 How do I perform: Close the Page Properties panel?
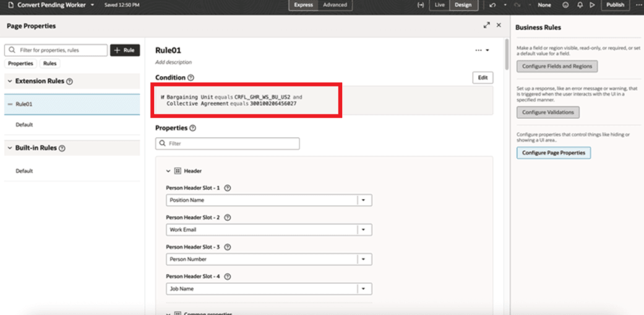point(499,25)
